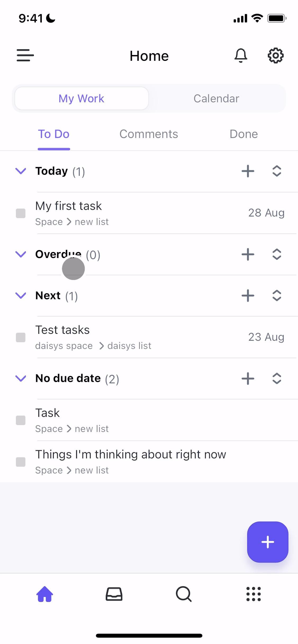Open the grid more menu

point(254,594)
